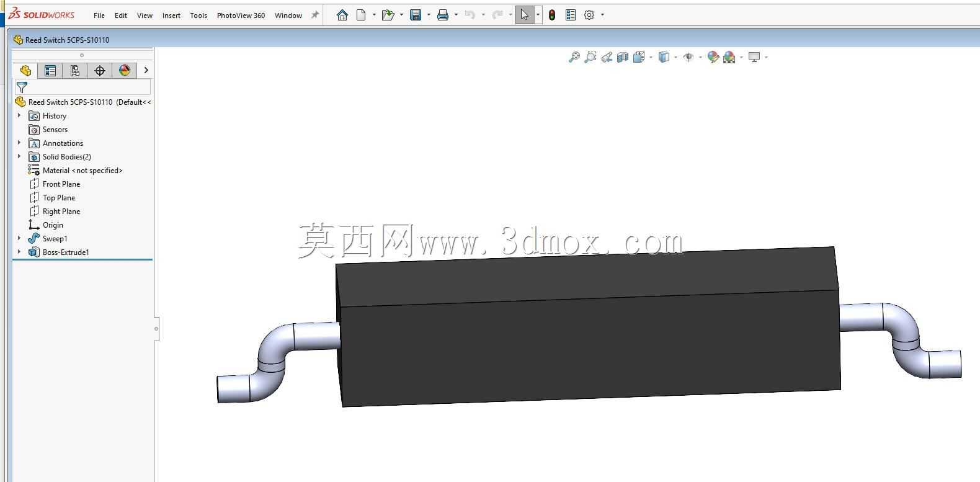Image resolution: width=980 pixels, height=482 pixels.
Task: Select the Right Plane
Action: pos(61,212)
